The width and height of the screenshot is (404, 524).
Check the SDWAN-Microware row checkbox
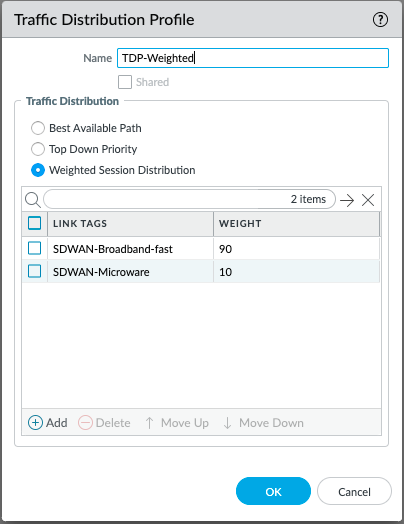tap(34, 271)
